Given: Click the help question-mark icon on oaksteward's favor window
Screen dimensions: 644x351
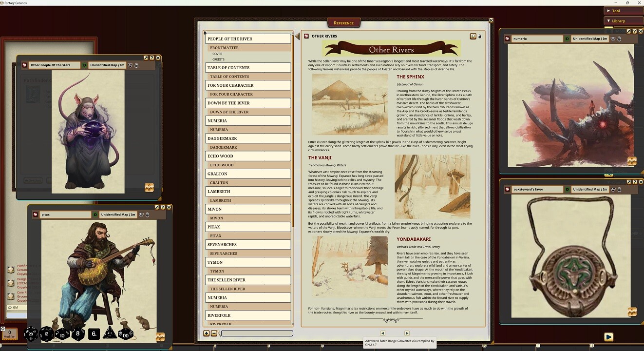Looking at the screenshot, I should pos(635,182).
